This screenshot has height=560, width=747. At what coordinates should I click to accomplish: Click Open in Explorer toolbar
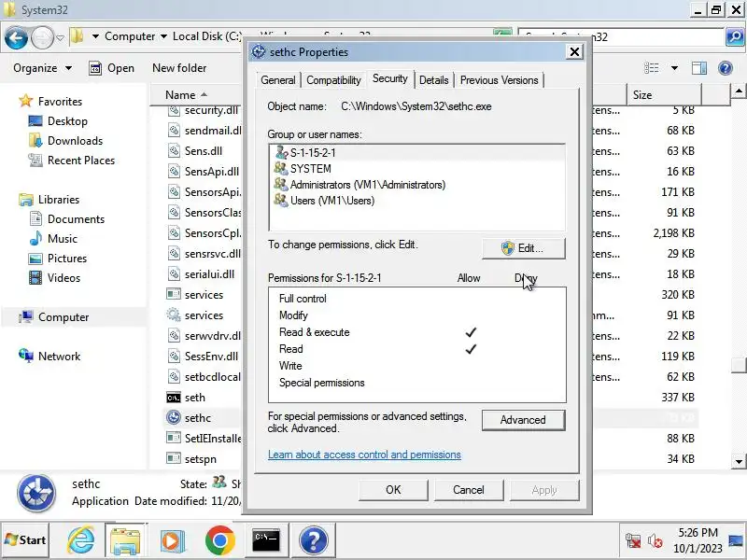coord(112,68)
